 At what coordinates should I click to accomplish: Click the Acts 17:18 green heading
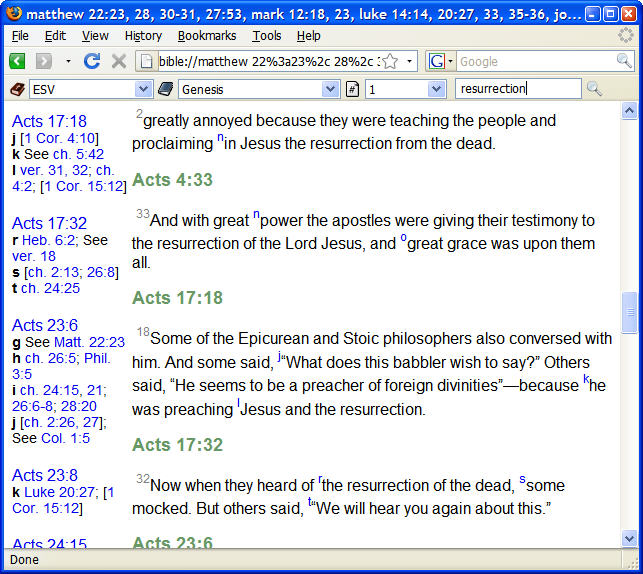point(177,298)
